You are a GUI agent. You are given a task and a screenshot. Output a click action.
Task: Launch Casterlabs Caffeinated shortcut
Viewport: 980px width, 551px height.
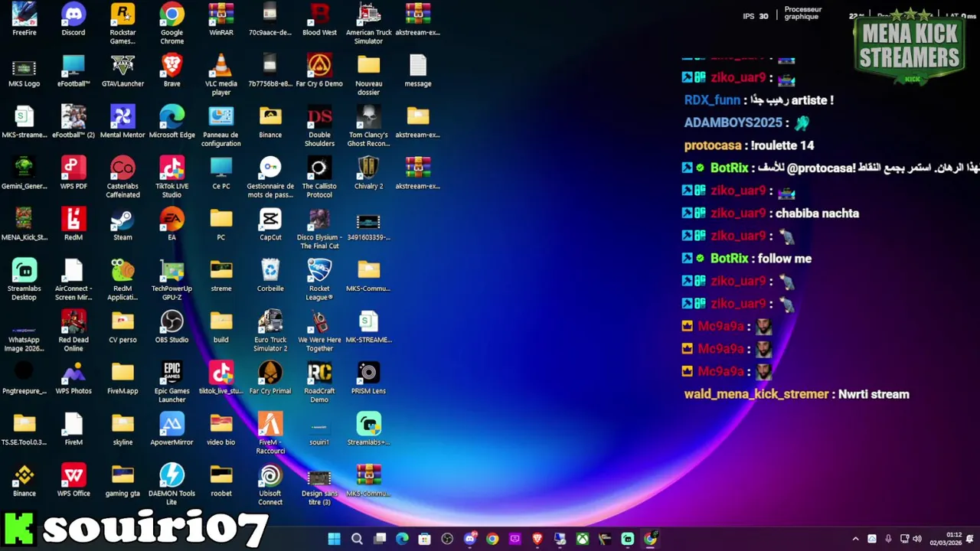[122, 177]
